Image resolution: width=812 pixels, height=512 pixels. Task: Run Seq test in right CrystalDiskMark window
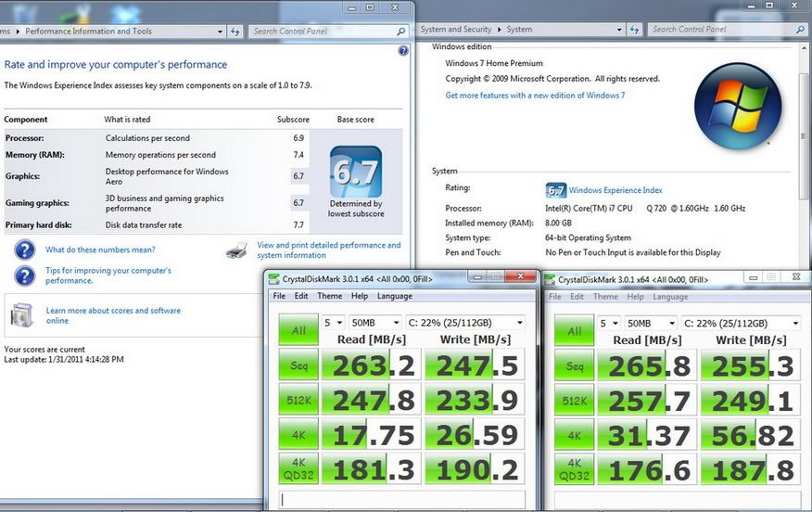574,365
